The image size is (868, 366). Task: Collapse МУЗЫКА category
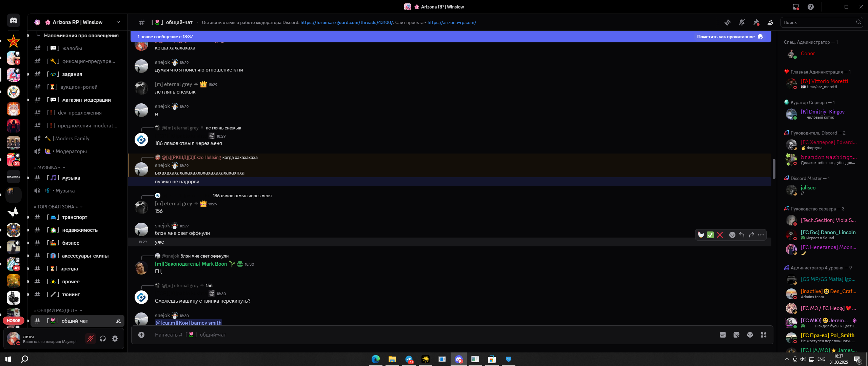click(x=50, y=167)
